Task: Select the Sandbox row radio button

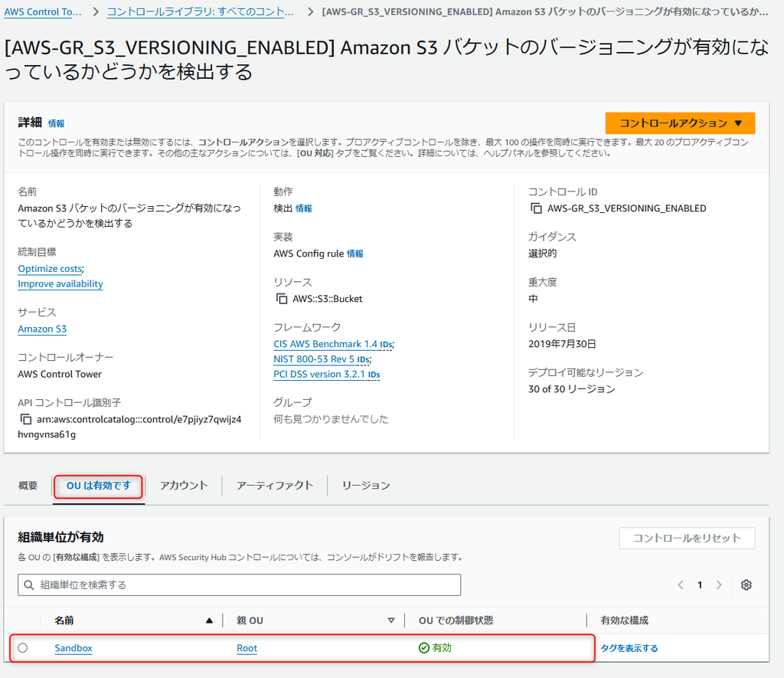Action: coord(23,648)
